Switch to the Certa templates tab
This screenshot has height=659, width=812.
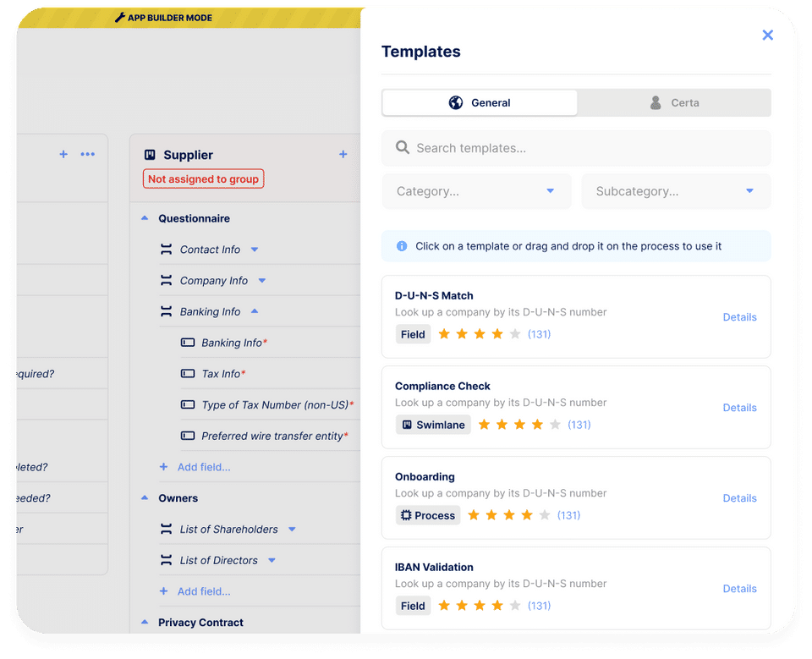[x=674, y=102]
